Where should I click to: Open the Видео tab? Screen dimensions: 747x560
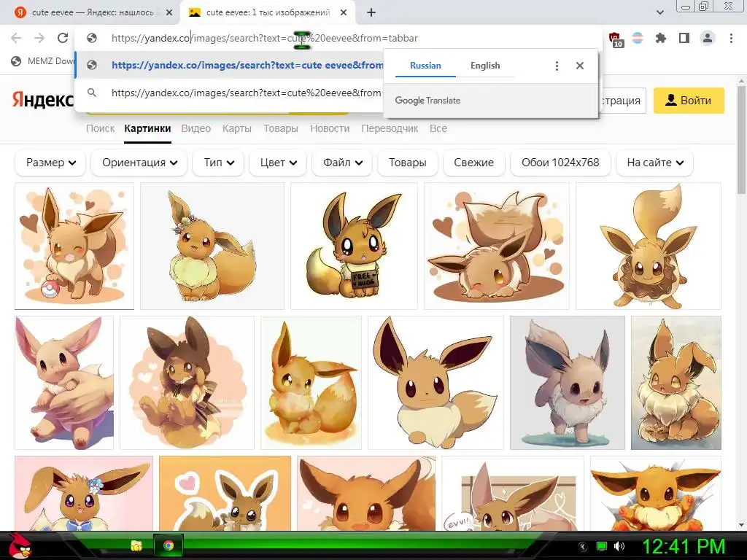pyautogui.click(x=196, y=128)
